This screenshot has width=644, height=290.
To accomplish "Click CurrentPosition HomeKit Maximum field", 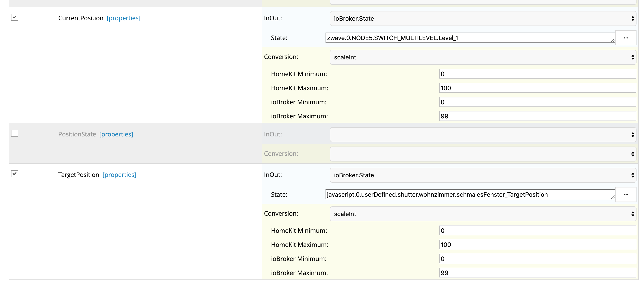I will tap(537, 88).
